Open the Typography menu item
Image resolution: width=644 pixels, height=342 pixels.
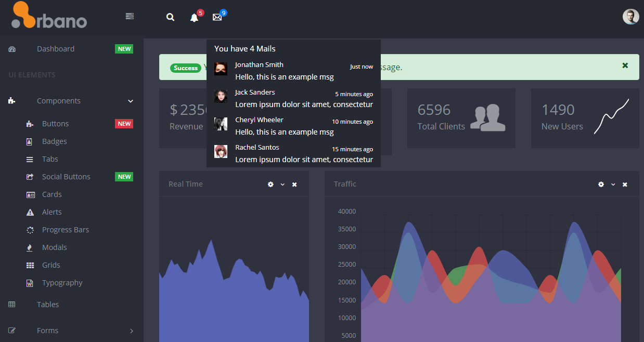(x=62, y=283)
